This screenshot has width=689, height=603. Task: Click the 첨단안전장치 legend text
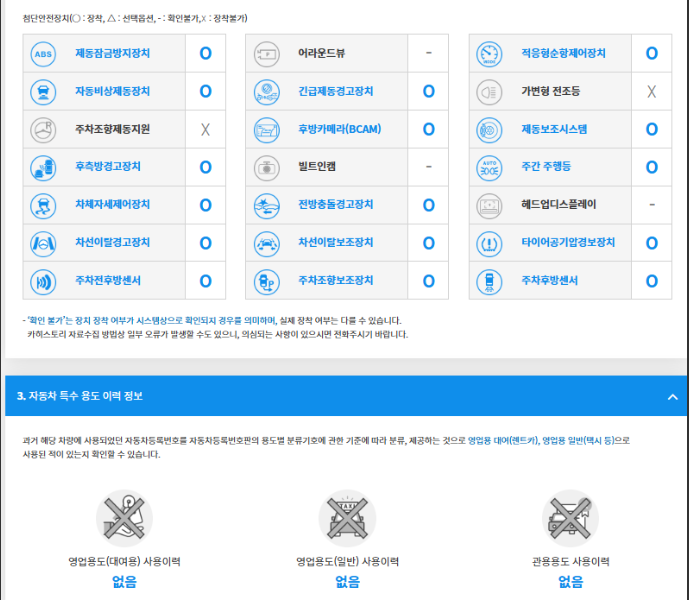coord(134,18)
